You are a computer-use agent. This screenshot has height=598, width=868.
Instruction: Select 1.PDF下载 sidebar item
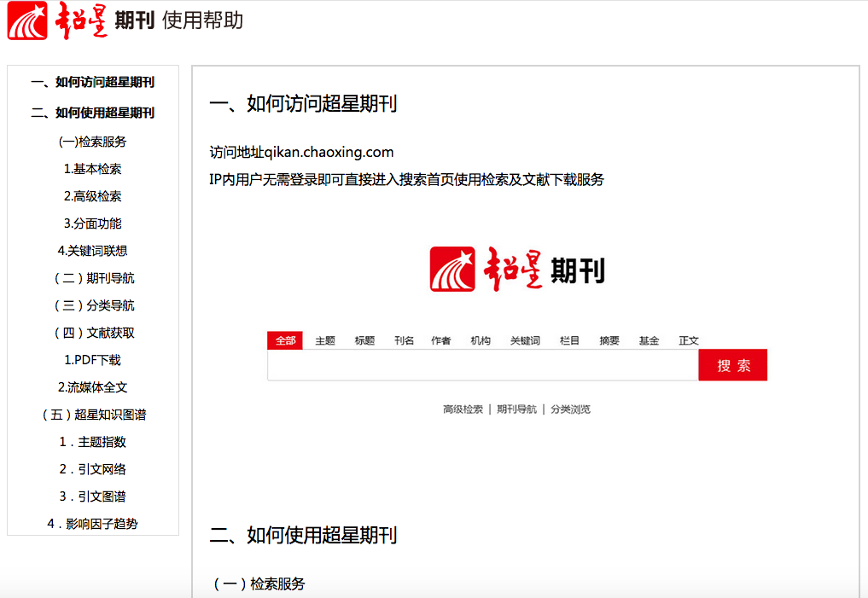tap(92, 360)
